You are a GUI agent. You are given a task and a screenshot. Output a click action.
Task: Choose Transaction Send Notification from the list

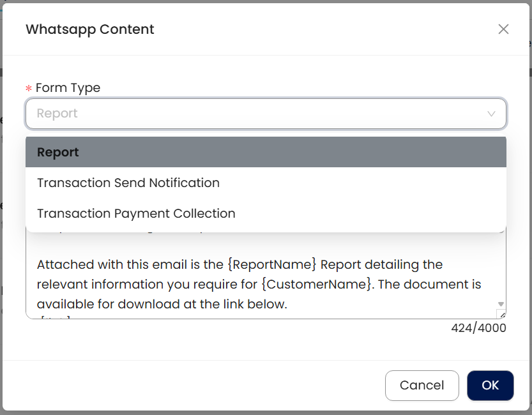click(x=128, y=183)
